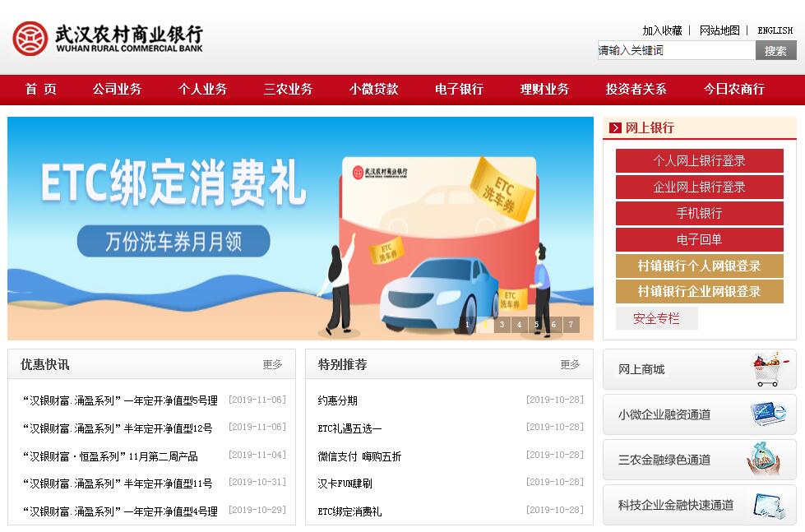Click the 三农金融绿色通道 money bag icon
Image resolution: width=805 pixels, height=532 pixels.
point(764,459)
